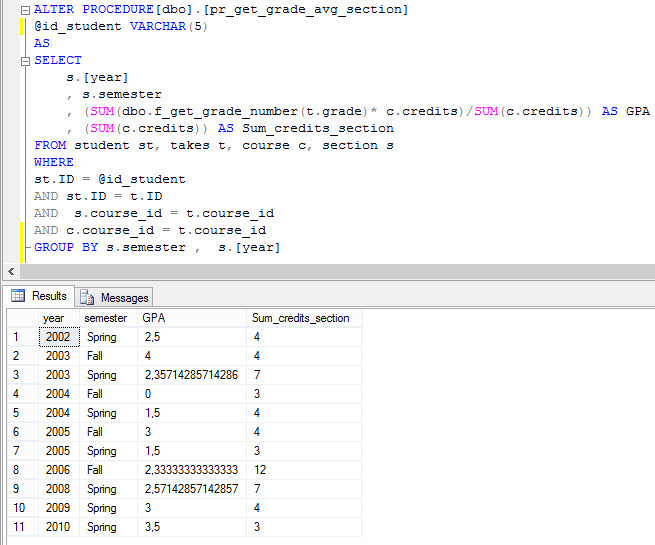Screen dimensions: 655x545
Task: Click the Fall cell in row 4
Action: click(108, 394)
